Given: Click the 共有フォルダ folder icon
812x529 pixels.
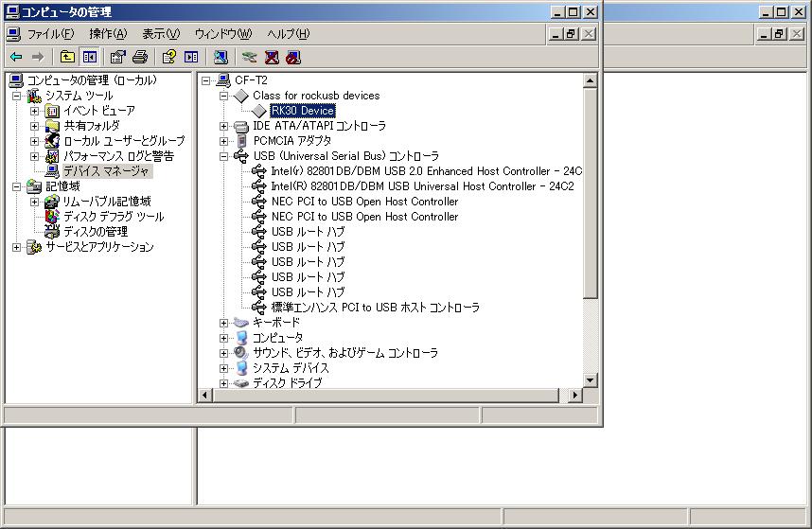Looking at the screenshot, I should [52, 126].
